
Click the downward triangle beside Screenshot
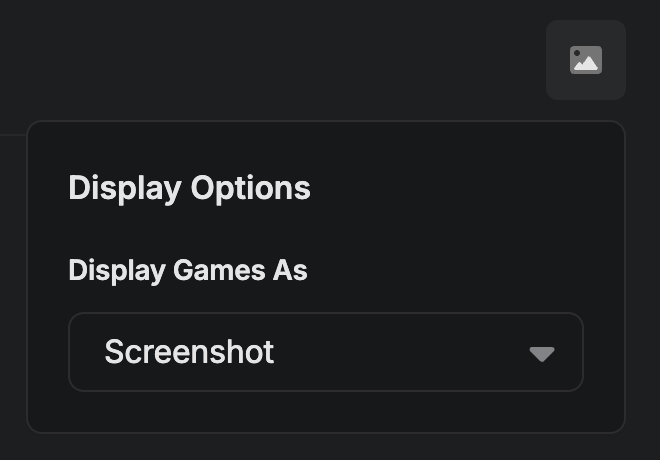542,353
